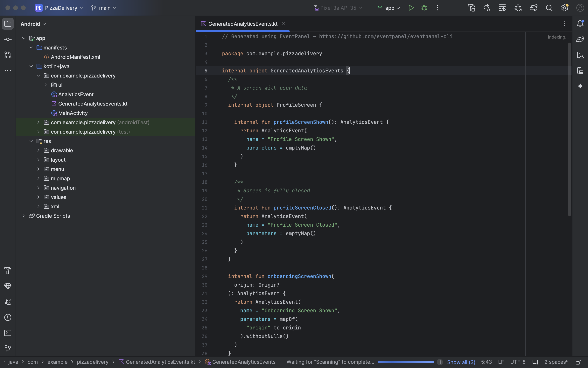Screen dimensions: 588x368
Task: Click Show all (3) background tasks
Action: pos(461,362)
